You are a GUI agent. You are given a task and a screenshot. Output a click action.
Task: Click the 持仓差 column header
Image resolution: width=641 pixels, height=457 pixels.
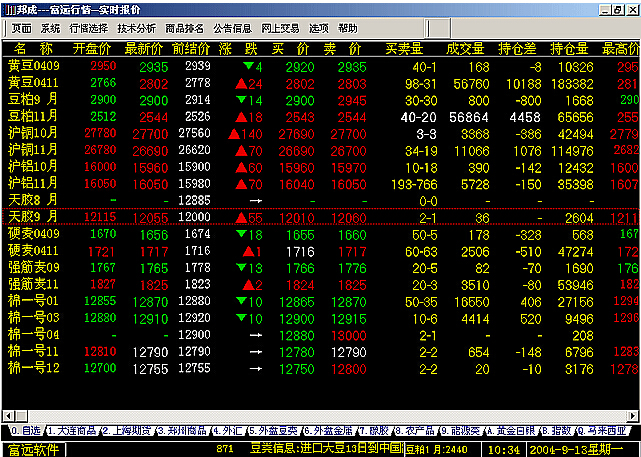(517, 49)
